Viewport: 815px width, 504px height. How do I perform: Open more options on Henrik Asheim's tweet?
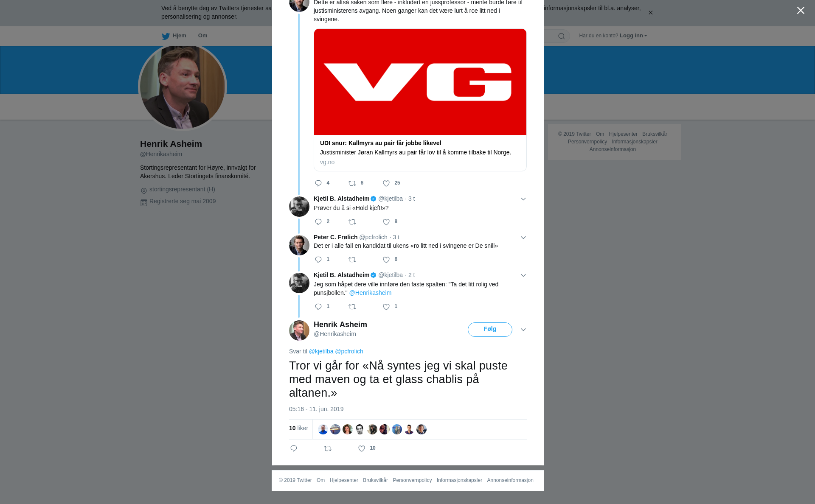(523, 330)
